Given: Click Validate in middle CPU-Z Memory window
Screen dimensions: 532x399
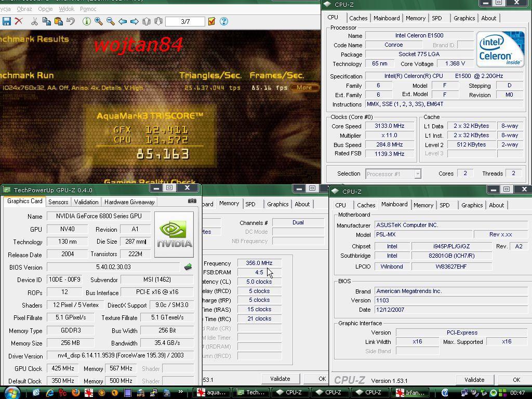Looking at the screenshot, I should [280, 379].
